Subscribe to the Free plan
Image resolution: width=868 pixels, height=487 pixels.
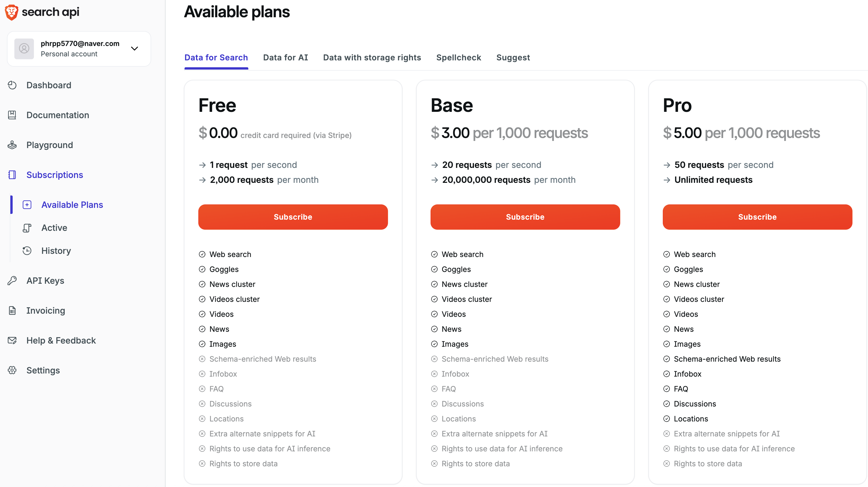click(x=293, y=217)
